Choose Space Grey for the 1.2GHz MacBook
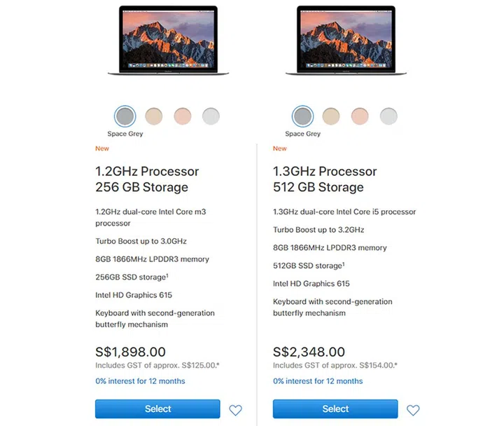Viewport: 504px width, 426px height. coord(125,116)
